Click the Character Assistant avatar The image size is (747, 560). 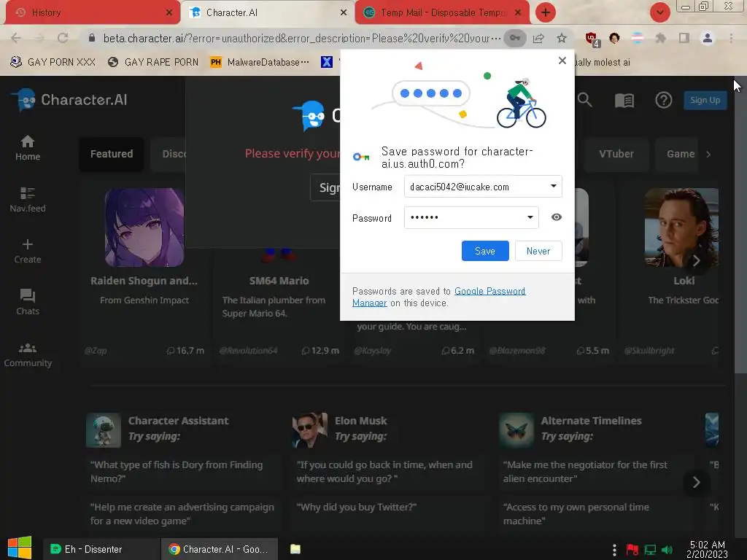104,430
